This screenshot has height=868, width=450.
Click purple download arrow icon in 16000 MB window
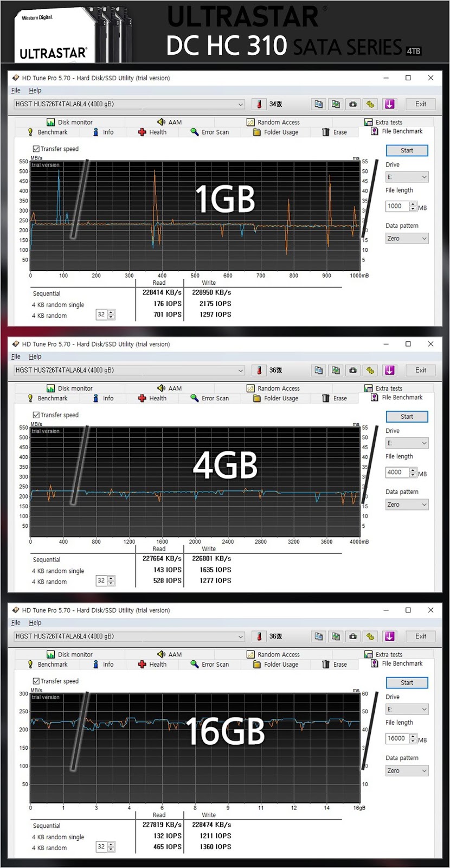click(x=389, y=636)
